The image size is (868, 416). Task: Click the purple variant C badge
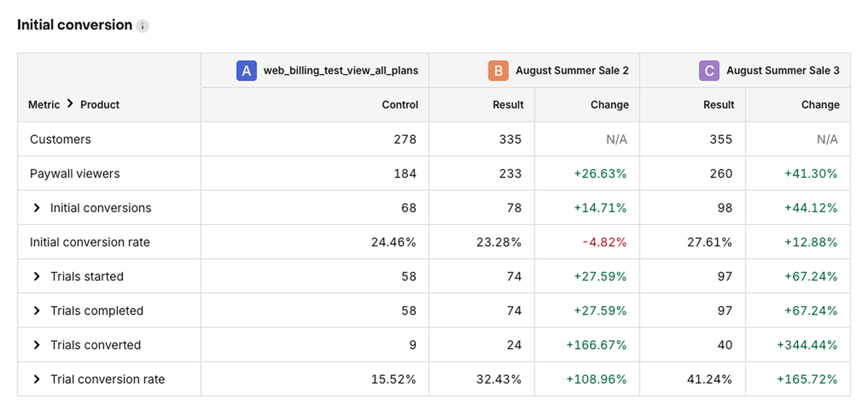pos(709,71)
